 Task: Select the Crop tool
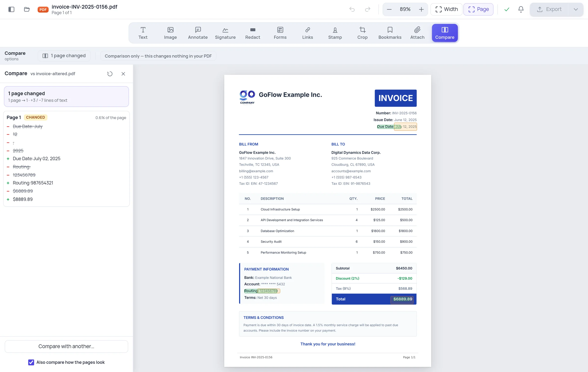pyautogui.click(x=362, y=33)
